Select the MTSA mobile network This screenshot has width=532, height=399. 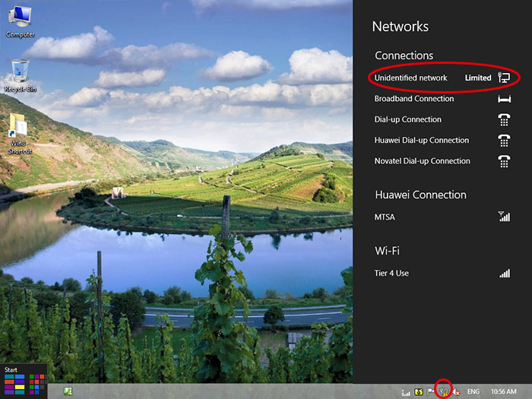click(442, 217)
